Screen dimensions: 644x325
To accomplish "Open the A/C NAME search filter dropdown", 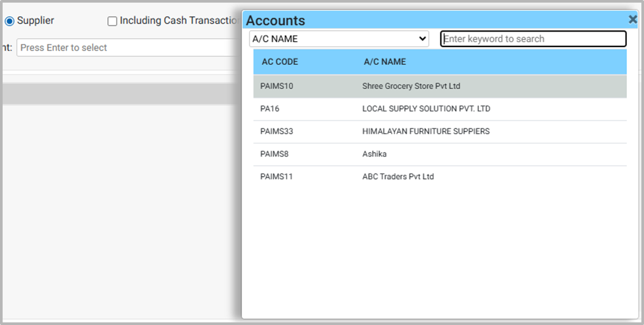I will click(x=339, y=39).
